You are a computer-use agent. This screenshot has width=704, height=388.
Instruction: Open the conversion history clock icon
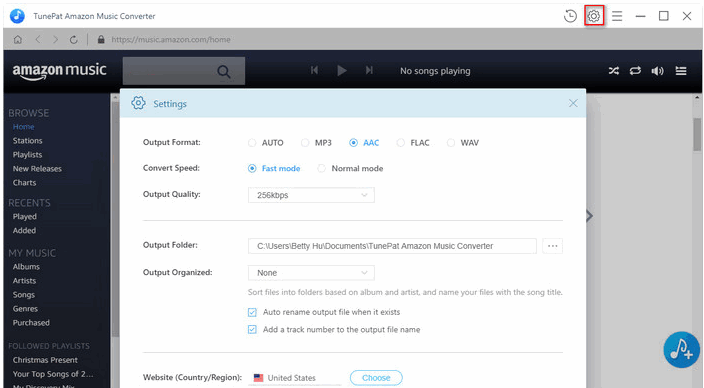pos(570,16)
